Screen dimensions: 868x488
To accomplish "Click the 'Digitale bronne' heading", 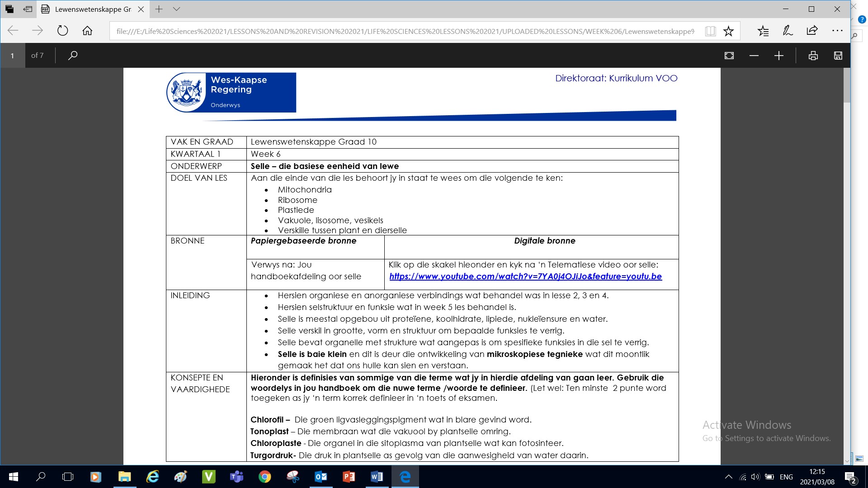I will 545,241.
